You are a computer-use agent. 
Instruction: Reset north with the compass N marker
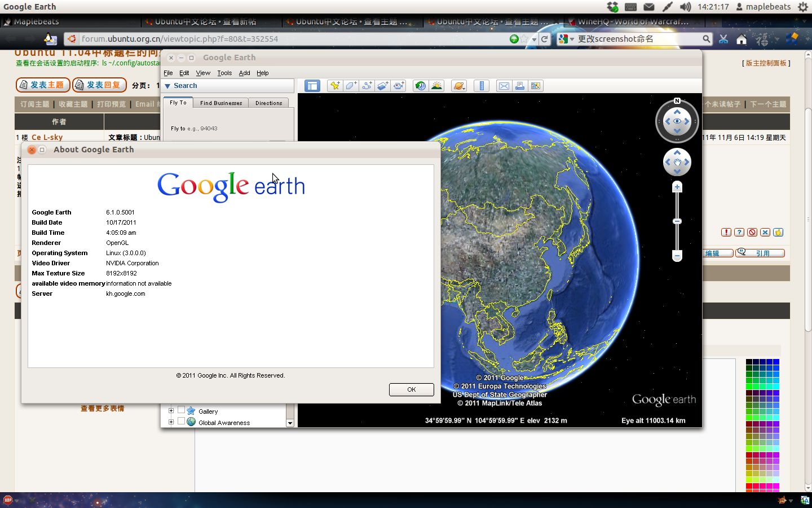(677, 100)
